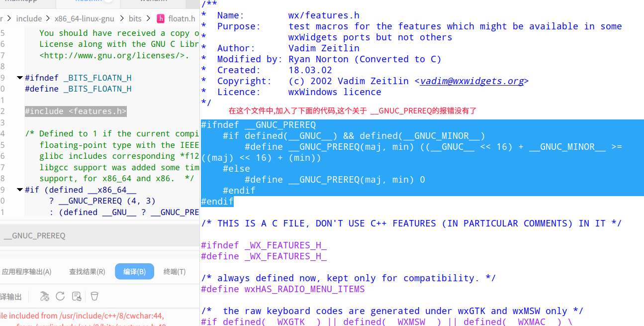Switch to the 查找结果(R) tab

click(x=87, y=272)
